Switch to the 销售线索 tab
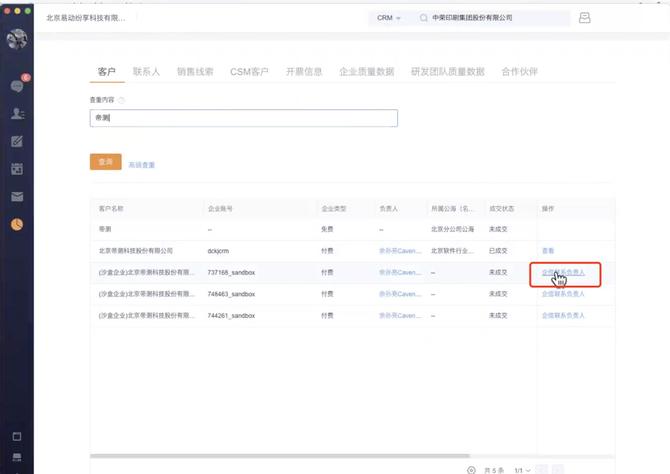670x474 pixels. click(x=195, y=72)
